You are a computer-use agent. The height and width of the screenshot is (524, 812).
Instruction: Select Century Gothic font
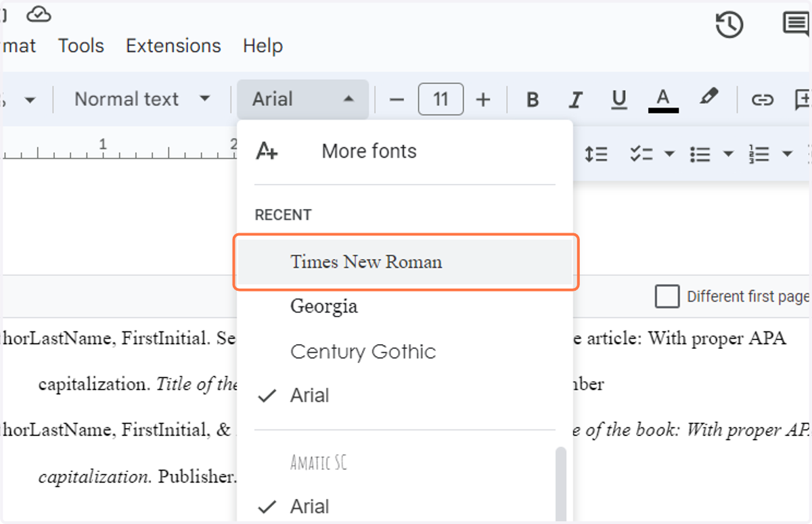(x=405, y=352)
